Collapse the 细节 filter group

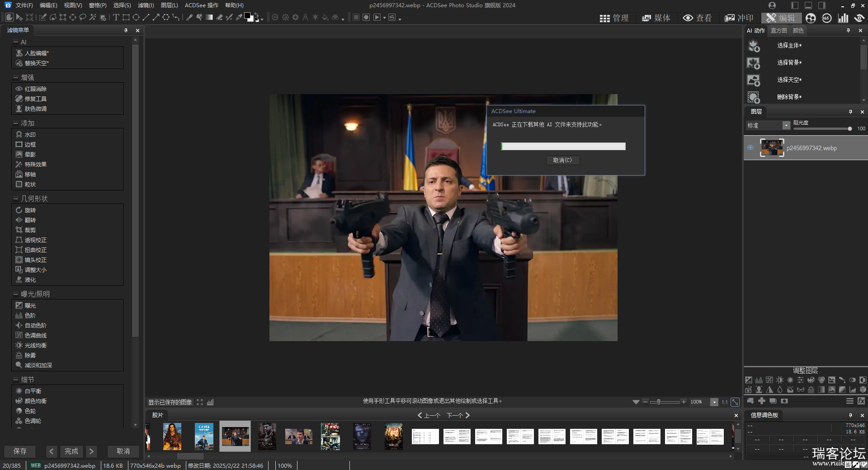(x=16, y=380)
